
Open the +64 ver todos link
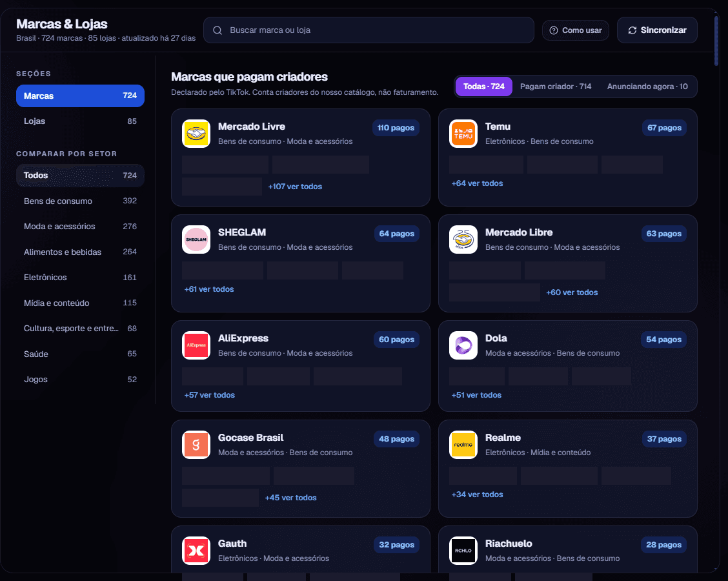(478, 183)
